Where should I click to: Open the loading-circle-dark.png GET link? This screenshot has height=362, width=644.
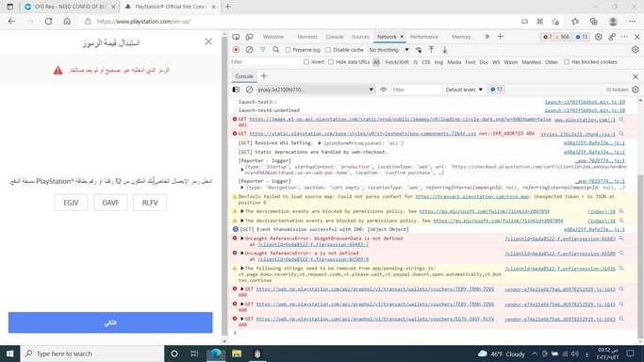[x=400, y=119]
